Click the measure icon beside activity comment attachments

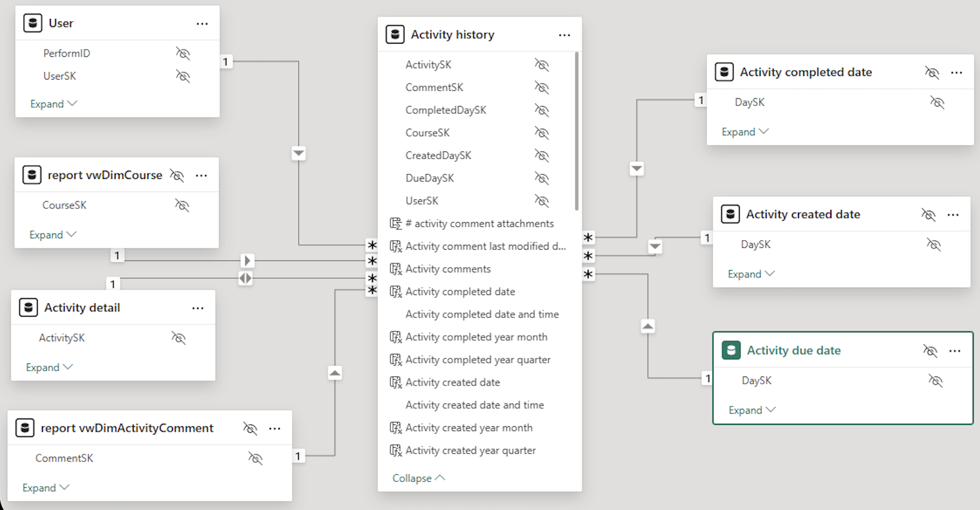point(395,224)
